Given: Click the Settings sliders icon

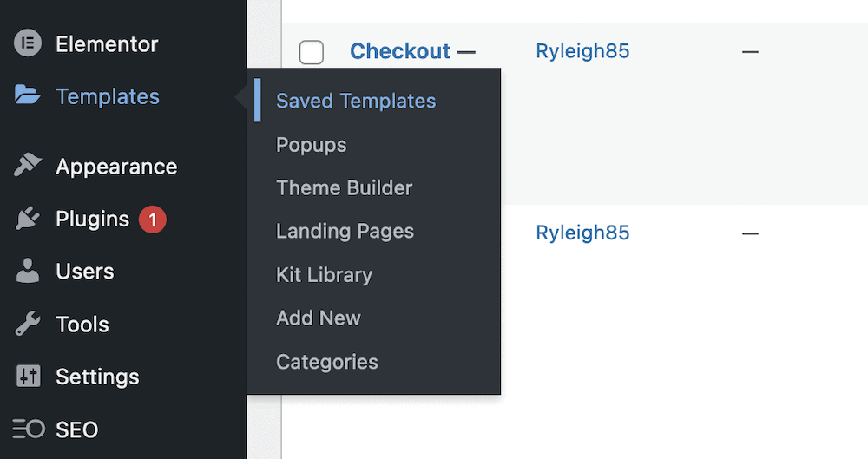Looking at the screenshot, I should (29, 376).
